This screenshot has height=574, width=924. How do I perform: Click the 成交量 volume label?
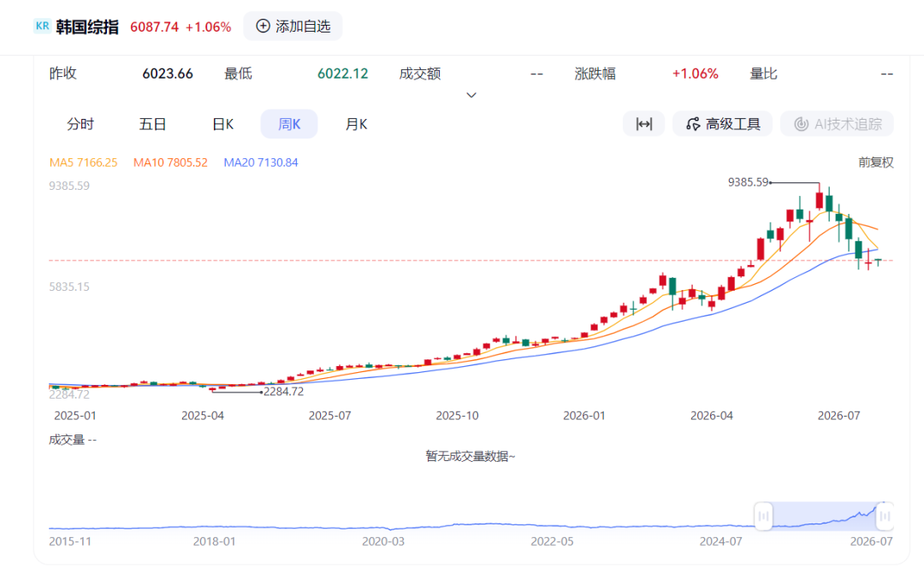pos(67,440)
